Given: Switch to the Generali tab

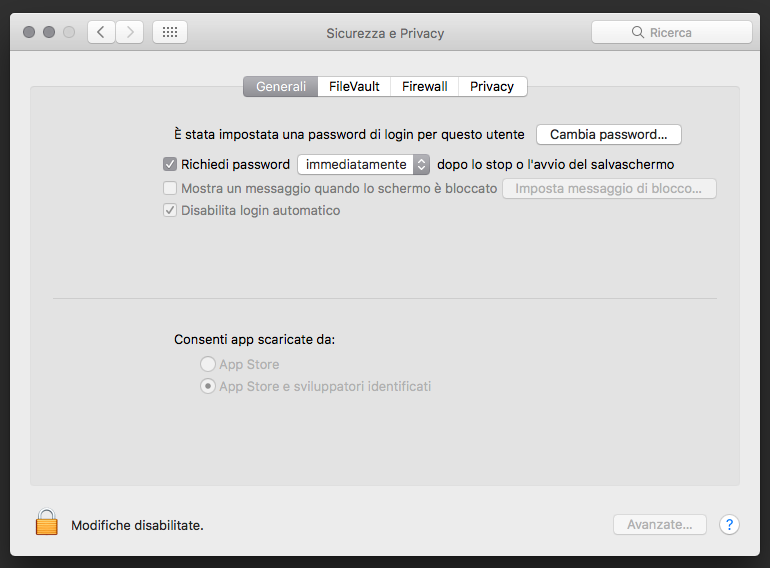Looking at the screenshot, I should (x=281, y=86).
